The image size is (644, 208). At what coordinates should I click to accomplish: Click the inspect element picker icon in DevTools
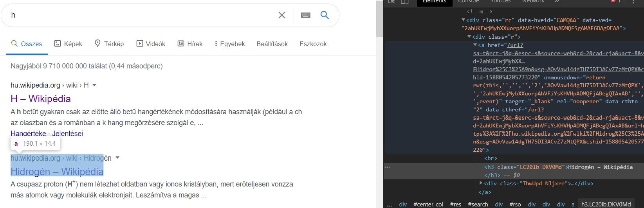click(392, 2)
